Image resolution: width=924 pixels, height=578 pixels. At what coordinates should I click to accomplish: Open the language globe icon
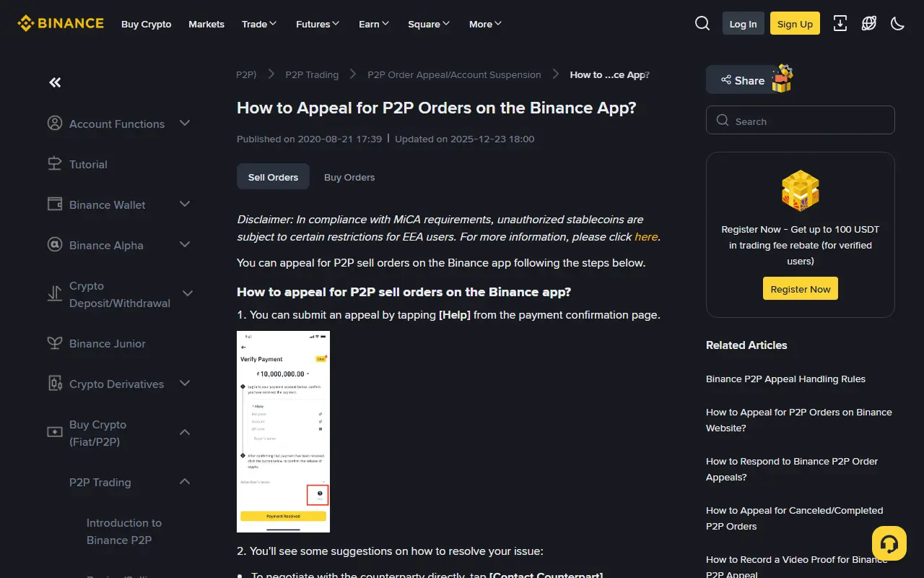point(869,24)
